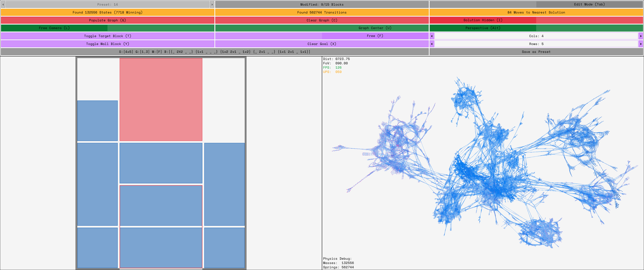This screenshot has height=270, width=644.
Task: Click the Save as Preset button
Action: [536, 52]
